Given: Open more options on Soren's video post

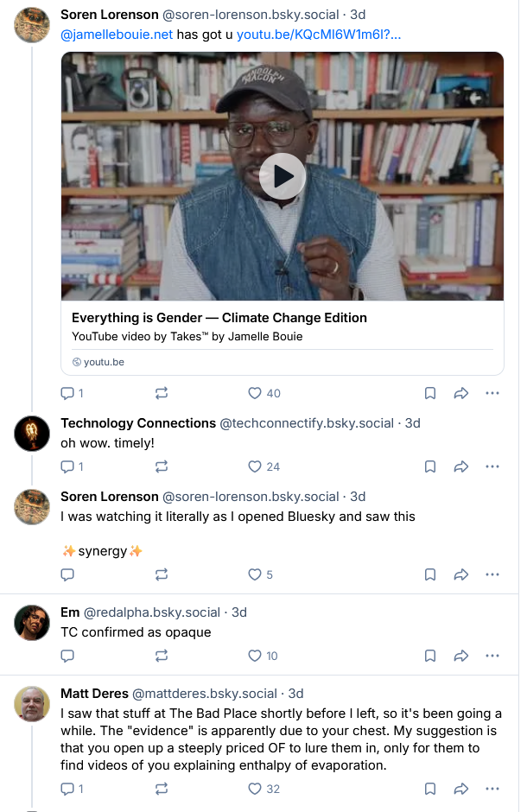Looking at the screenshot, I should [492, 393].
